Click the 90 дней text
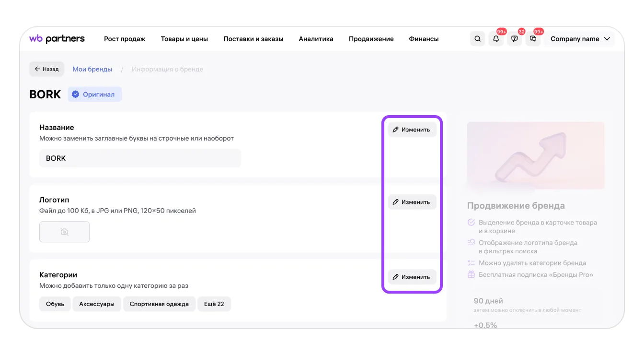 click(x=488, y=301)
